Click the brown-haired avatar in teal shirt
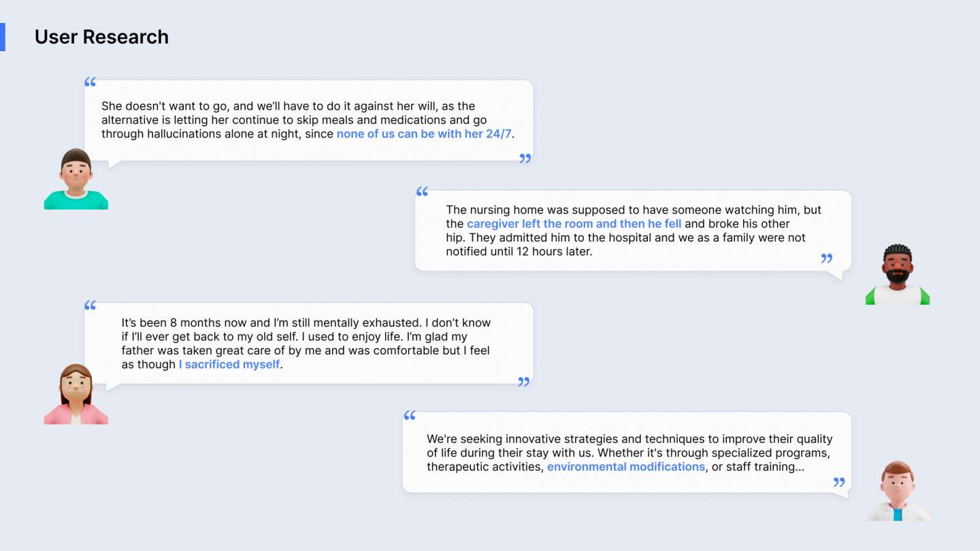 [76, 180]
